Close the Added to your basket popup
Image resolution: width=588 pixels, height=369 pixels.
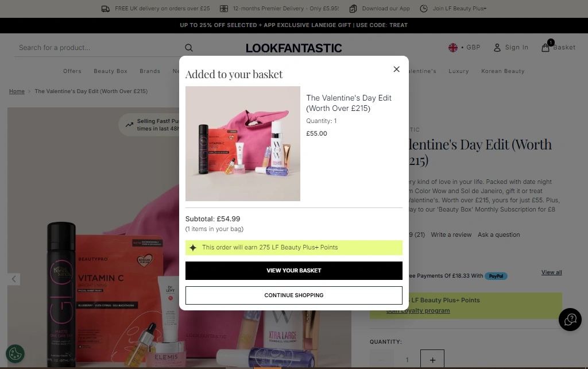(x=396, y=69)
